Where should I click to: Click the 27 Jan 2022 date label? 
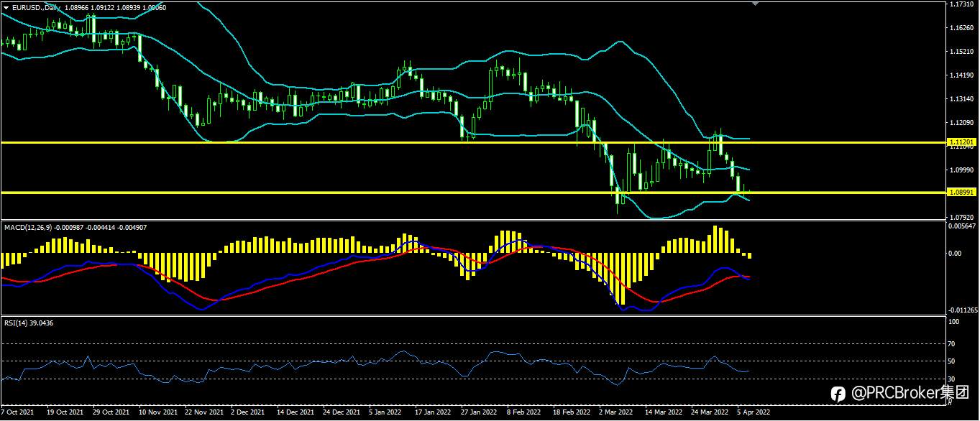coord(479,413)
